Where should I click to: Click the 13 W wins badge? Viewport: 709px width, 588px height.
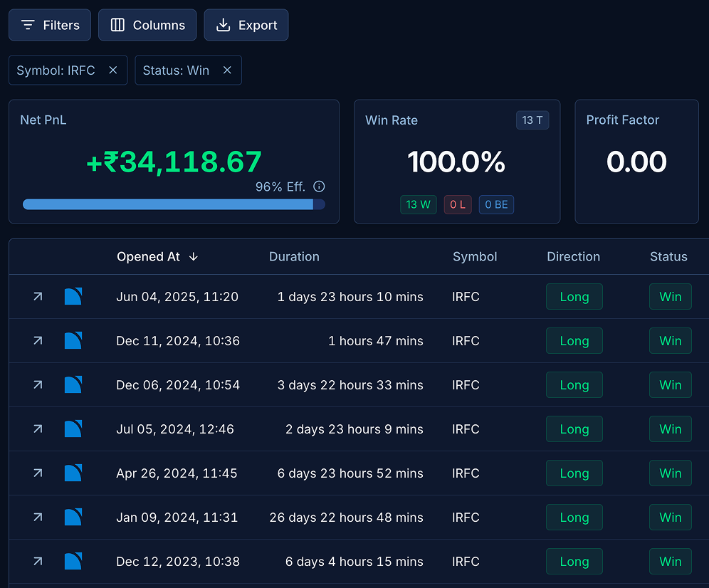pos(418,205)
